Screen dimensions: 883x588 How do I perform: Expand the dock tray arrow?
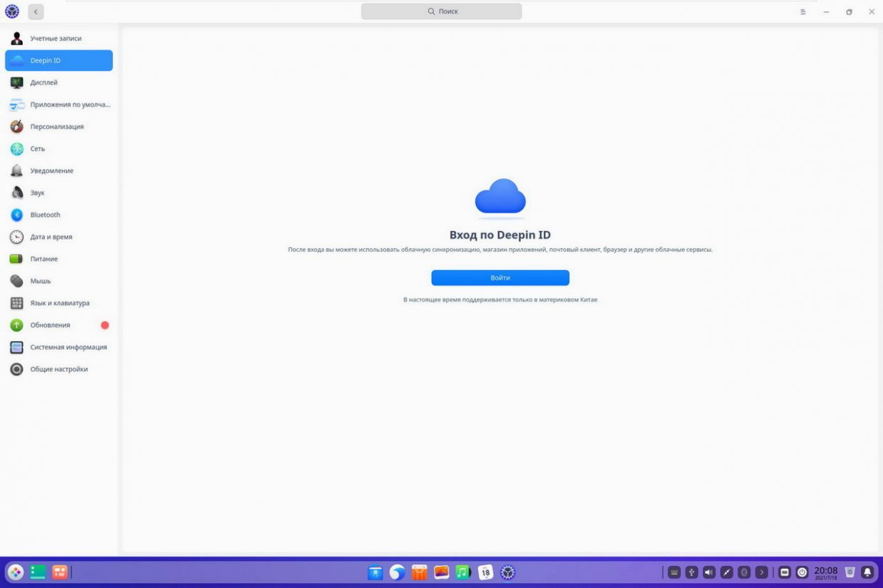(x=761, y=572)
